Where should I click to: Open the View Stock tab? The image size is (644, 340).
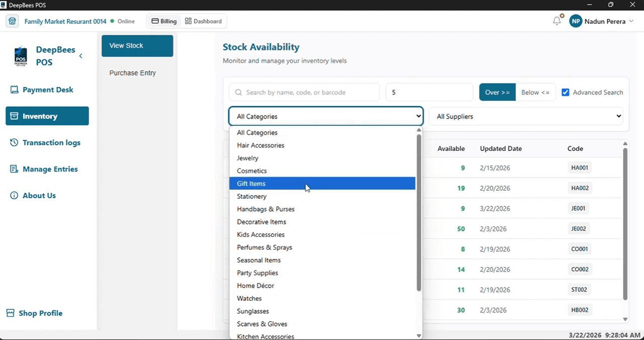tap(137, 46)
